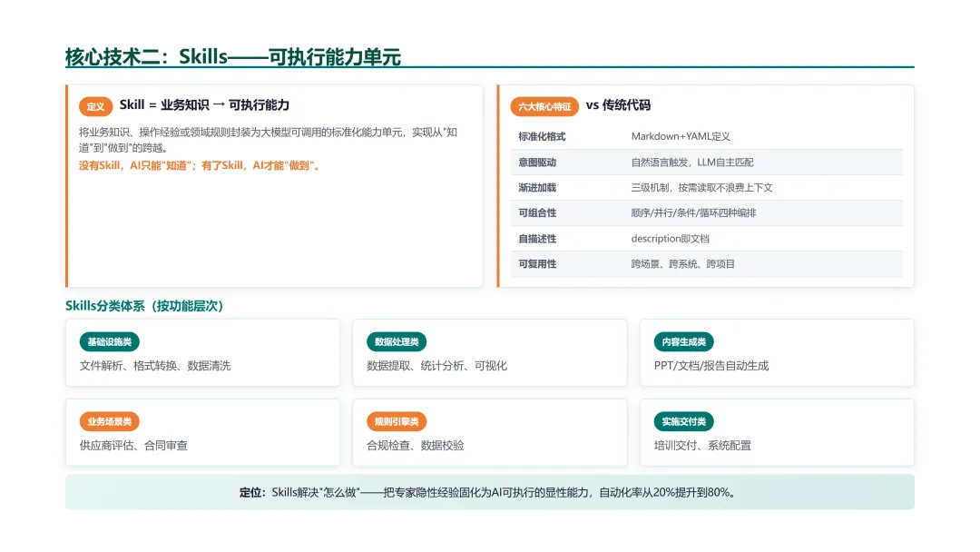Click the '顺序/并行/条件/循环四种编排' cell
This screenshot has width=980, height=552.
tap(693, 213)
